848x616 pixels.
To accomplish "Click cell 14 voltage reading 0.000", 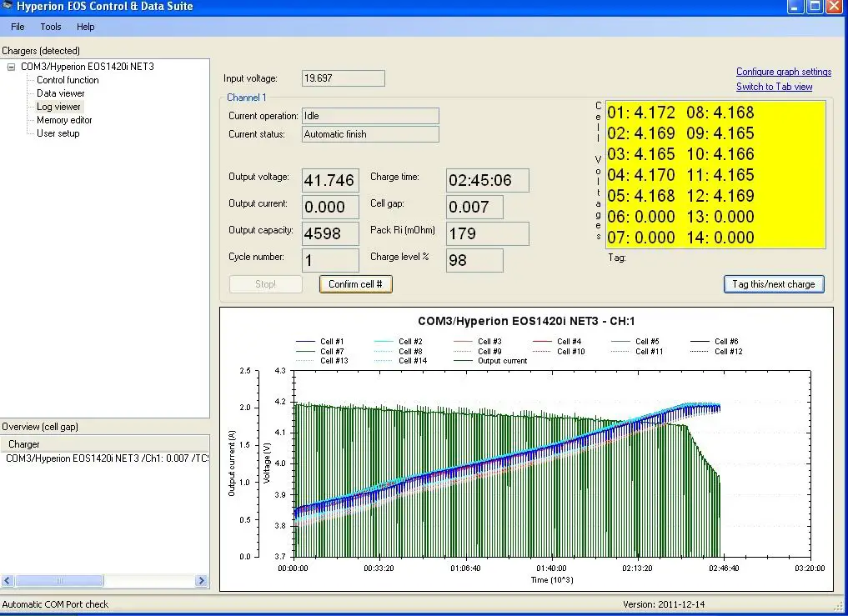I will coord(720,238).
